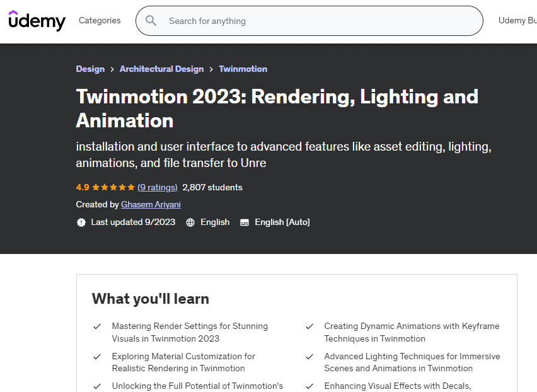Click the 2,807 students text

click(x=212, y=187)
